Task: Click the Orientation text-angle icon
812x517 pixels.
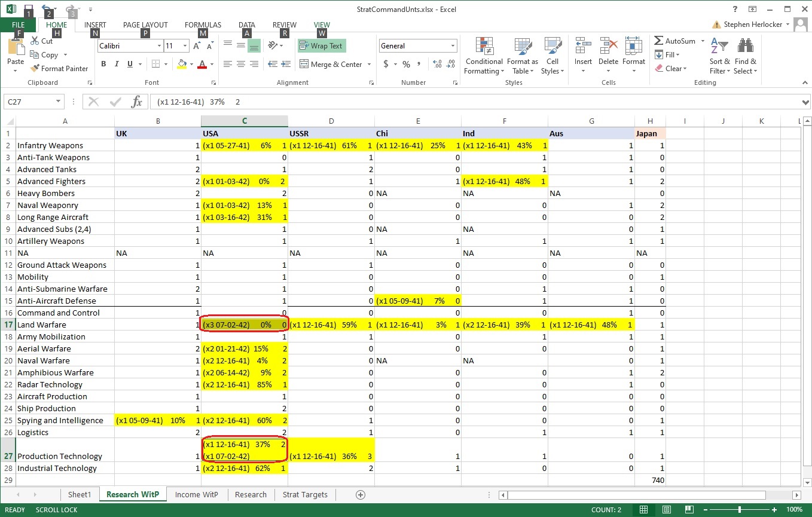Action: [273, 45]
